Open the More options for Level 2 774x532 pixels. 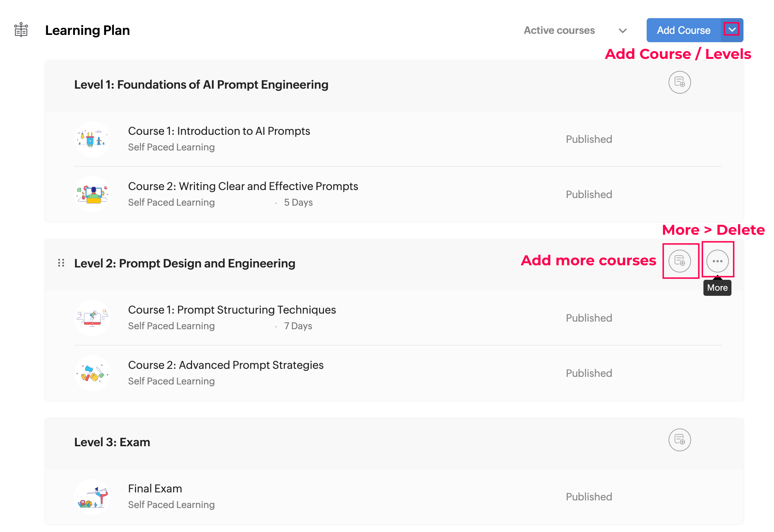pyautogui.click(x=717, y=261)
